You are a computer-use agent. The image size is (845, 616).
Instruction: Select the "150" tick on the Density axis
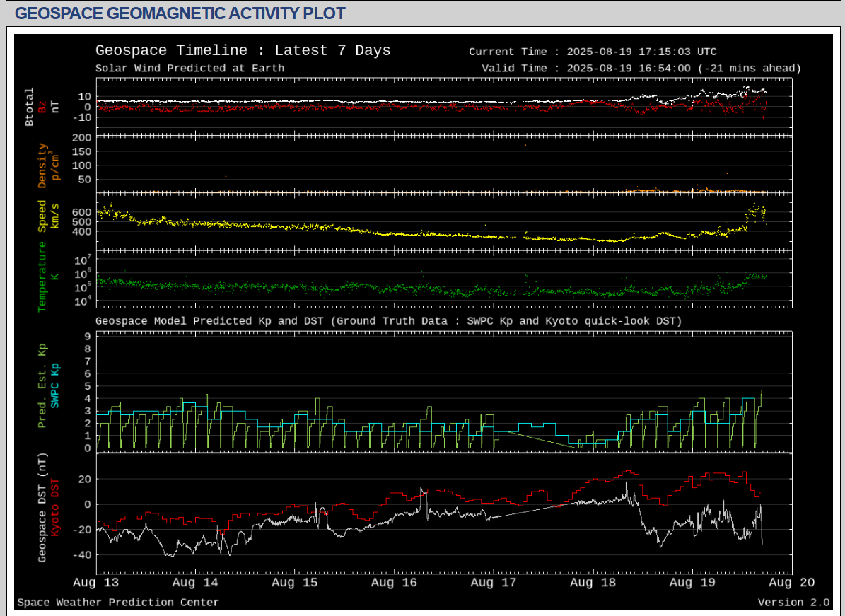pyautogui.click(x=81, y=151)
